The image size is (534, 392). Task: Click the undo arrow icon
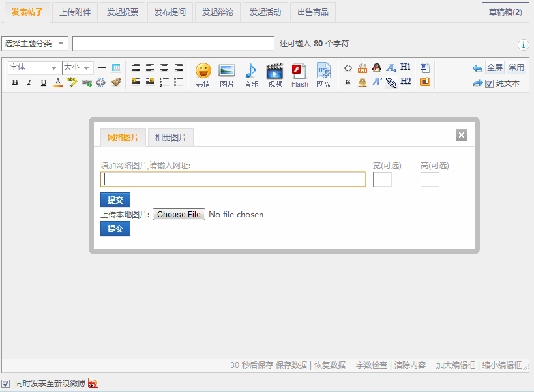tap(477, 68)
